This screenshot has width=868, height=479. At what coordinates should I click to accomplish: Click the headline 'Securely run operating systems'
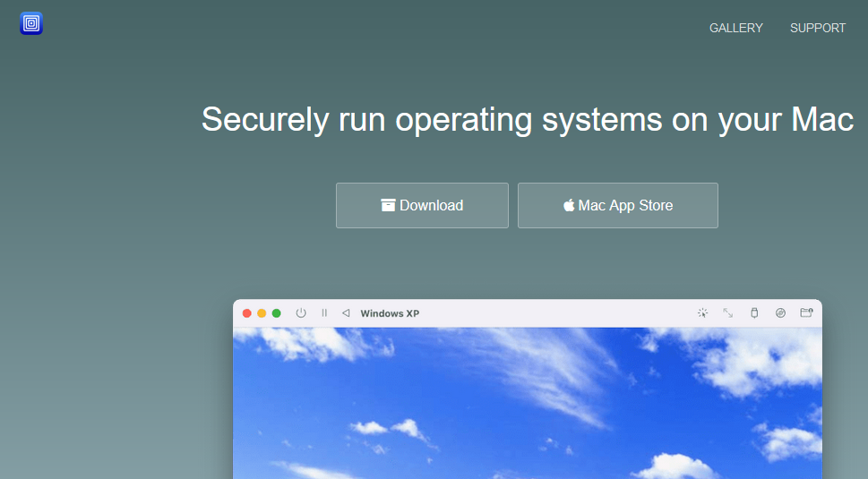(x=528, y=119)
